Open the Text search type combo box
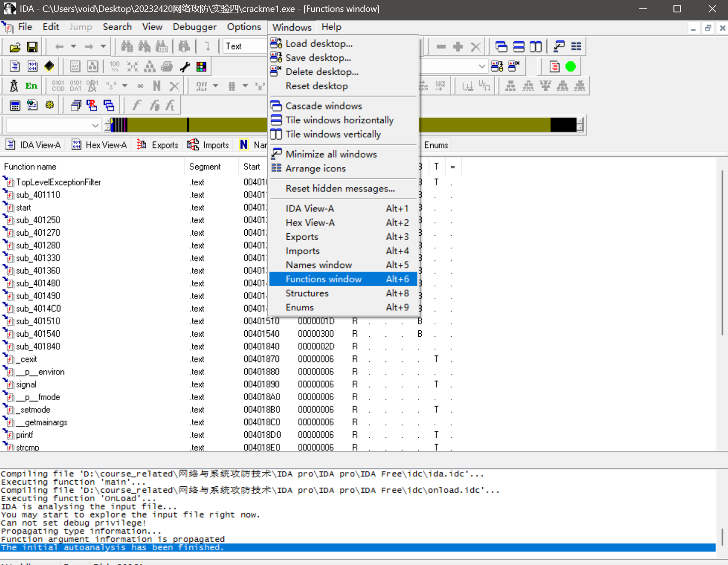Image resolution: width=728 pixels, height=565 pixels. [245, 46]
